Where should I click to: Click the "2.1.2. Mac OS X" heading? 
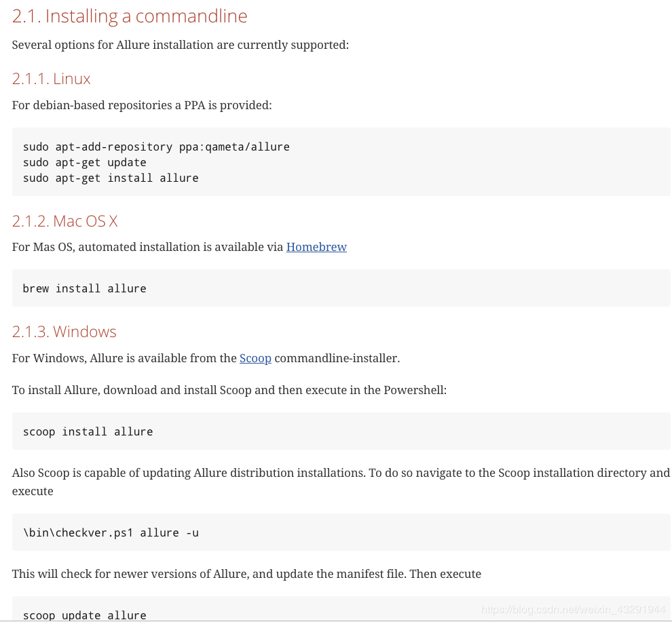pos(65,221)
